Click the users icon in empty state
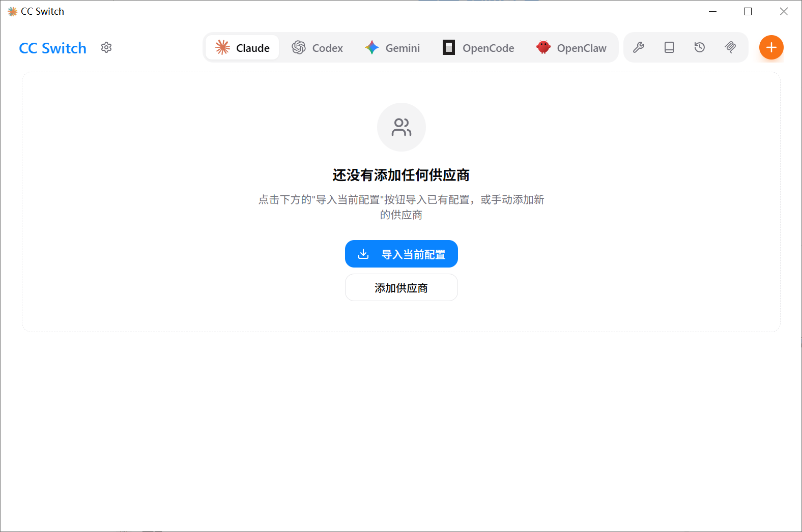The height and width of the screenshot is (532, 802). (x=401, y=127)
